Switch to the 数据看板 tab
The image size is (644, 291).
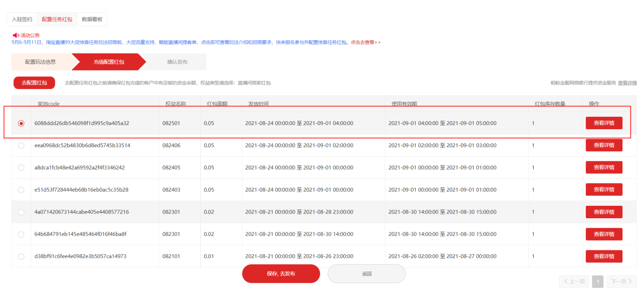(x=92, y=19)
